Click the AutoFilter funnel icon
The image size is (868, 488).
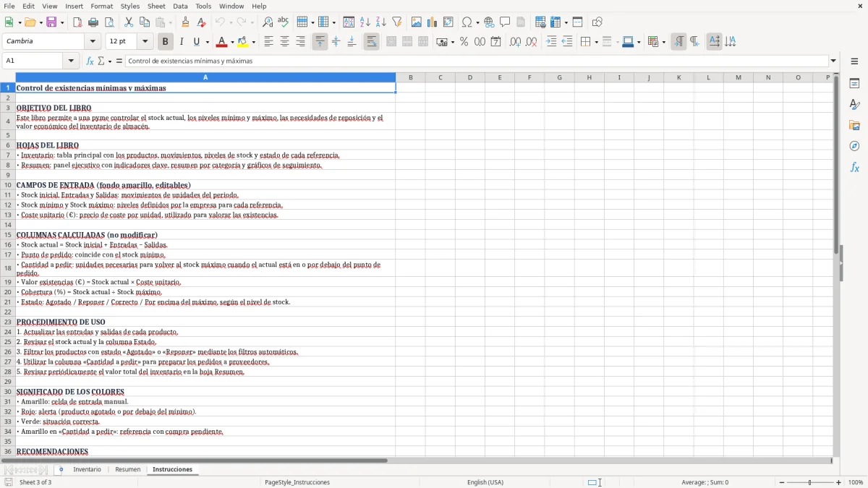click(x=396, y=22)
